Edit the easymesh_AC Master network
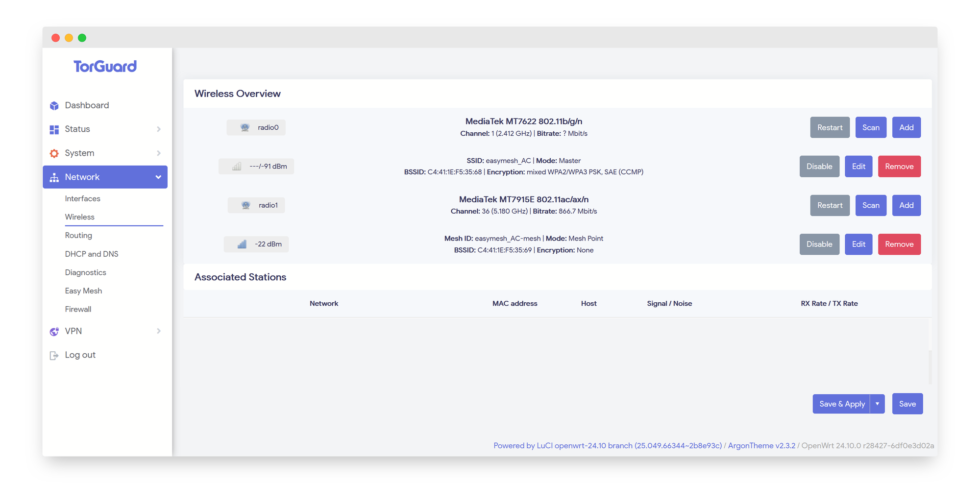 (x=858, y=167)
